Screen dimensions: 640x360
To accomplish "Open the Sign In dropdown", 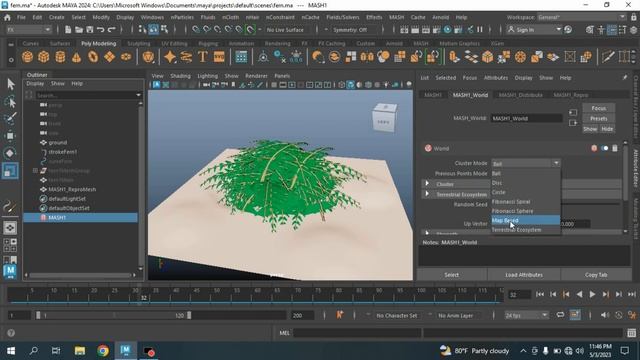I will pos(535,30).
